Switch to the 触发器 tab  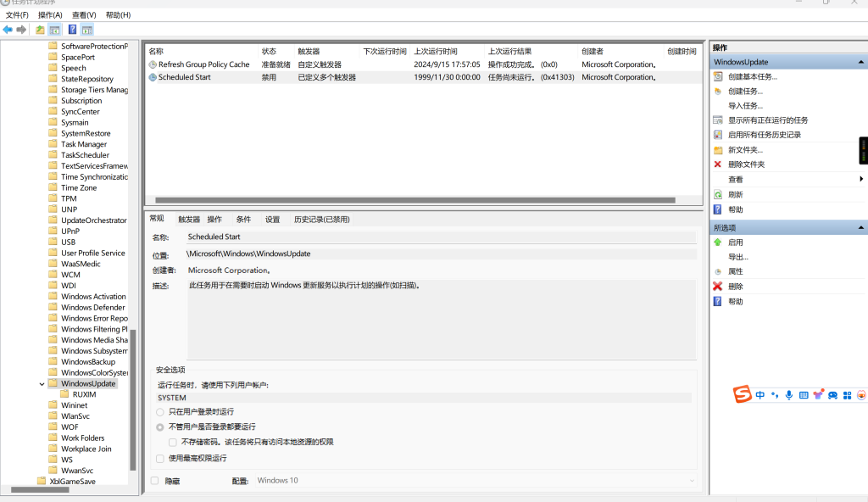point(189,219)
